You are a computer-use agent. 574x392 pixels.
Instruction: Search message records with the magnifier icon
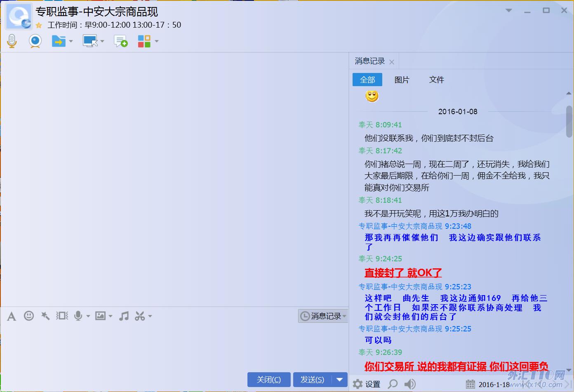(x=393, y=384)
